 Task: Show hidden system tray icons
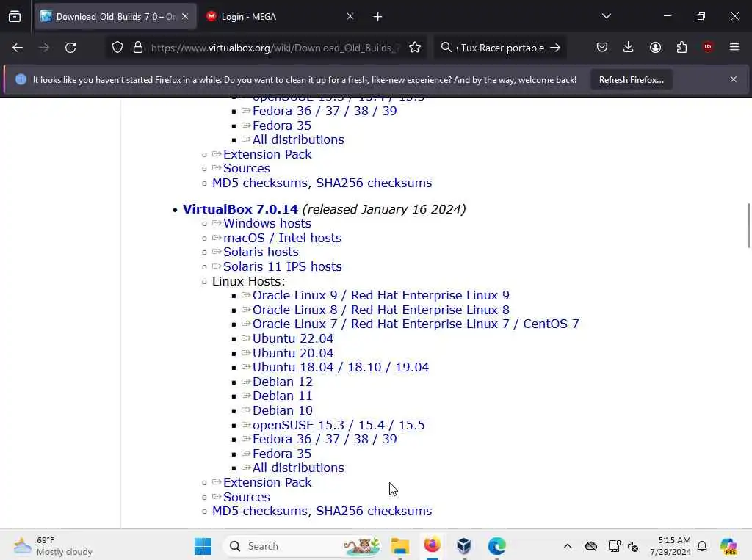[x=568, y=546]
